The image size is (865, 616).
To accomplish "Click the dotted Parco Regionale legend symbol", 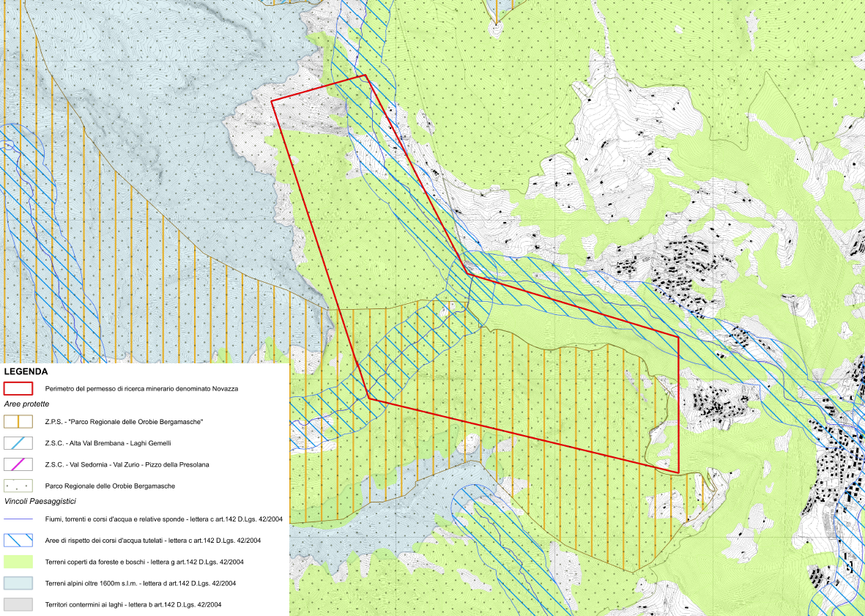I will point(18,486).
